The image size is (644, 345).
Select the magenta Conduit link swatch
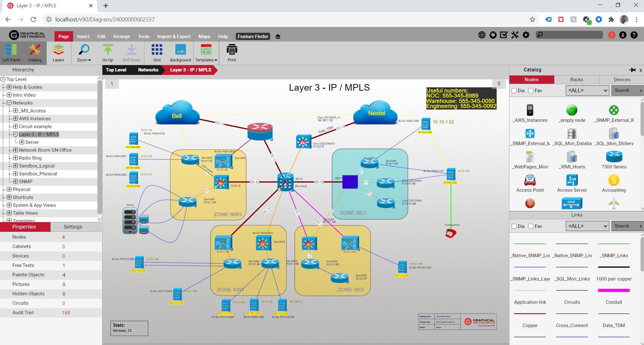[x=613, y=290]
